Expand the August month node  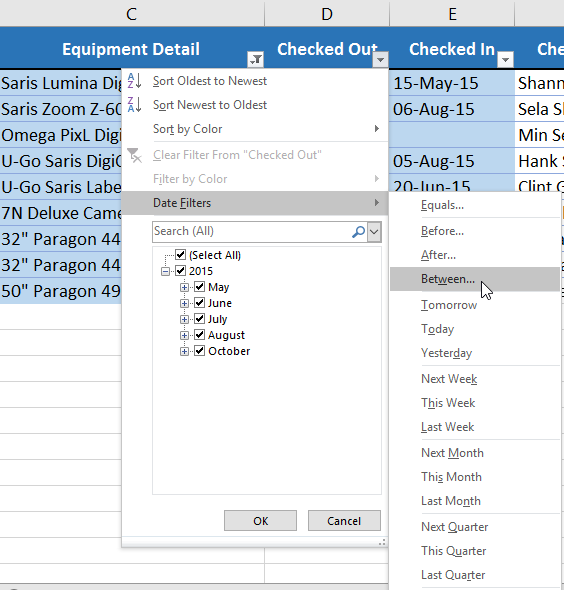[184, 335]
